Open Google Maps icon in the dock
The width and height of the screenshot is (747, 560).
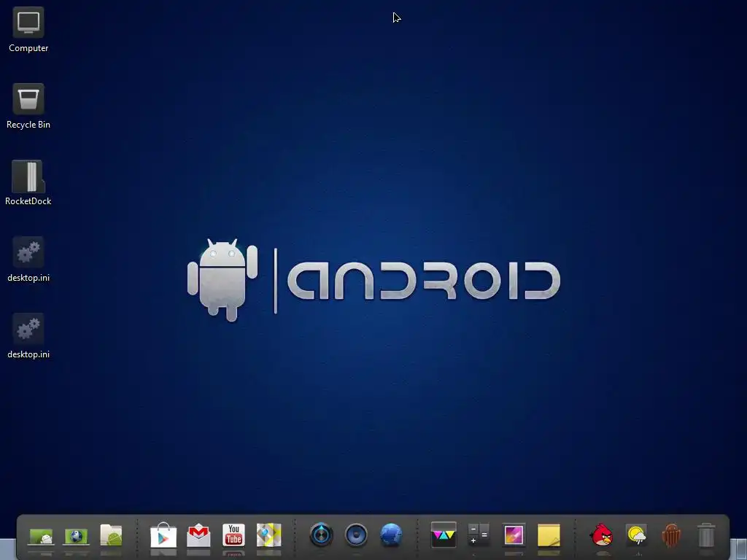(268, 535)
